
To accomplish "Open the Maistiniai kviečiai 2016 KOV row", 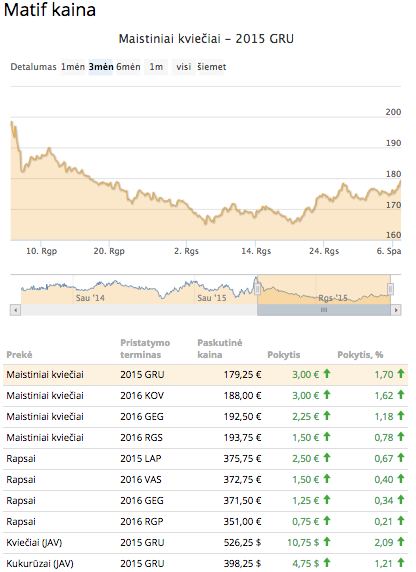I will [x=205, y=396].
